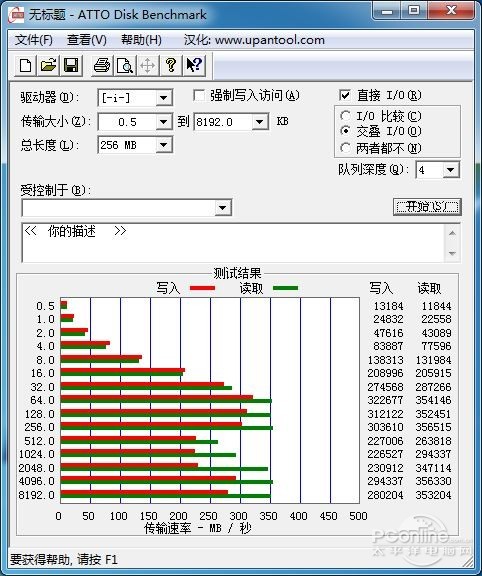Click the New document toolbar icon
Image resolution: width=482 pixels, height=576 pixels.
[25, 66]
